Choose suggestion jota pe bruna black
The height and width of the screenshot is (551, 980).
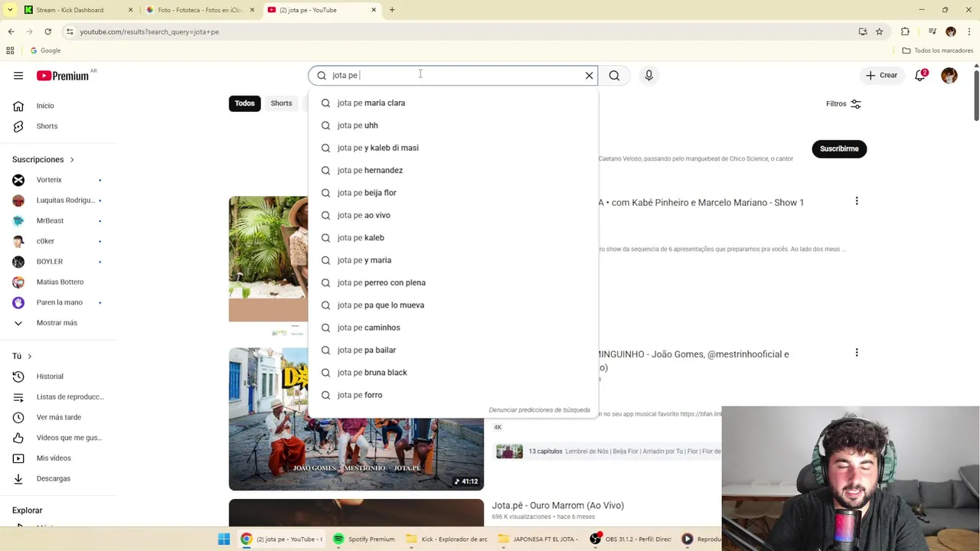click(x=453, y=373)
